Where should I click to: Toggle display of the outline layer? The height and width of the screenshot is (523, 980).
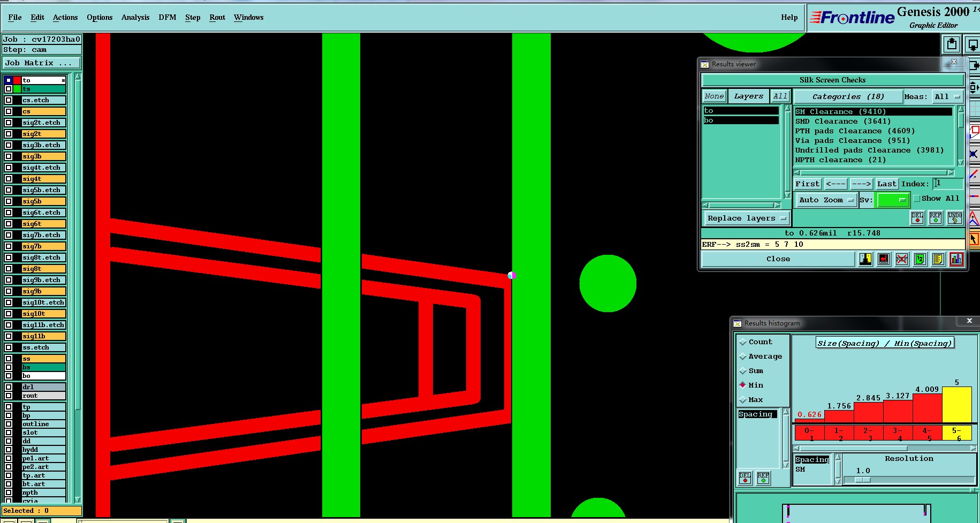pyautogui.click(x=9, y=424)
